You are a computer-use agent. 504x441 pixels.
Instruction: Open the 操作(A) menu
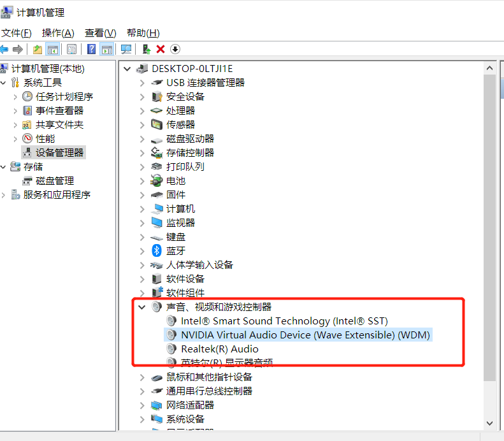(x=58, y=33)
